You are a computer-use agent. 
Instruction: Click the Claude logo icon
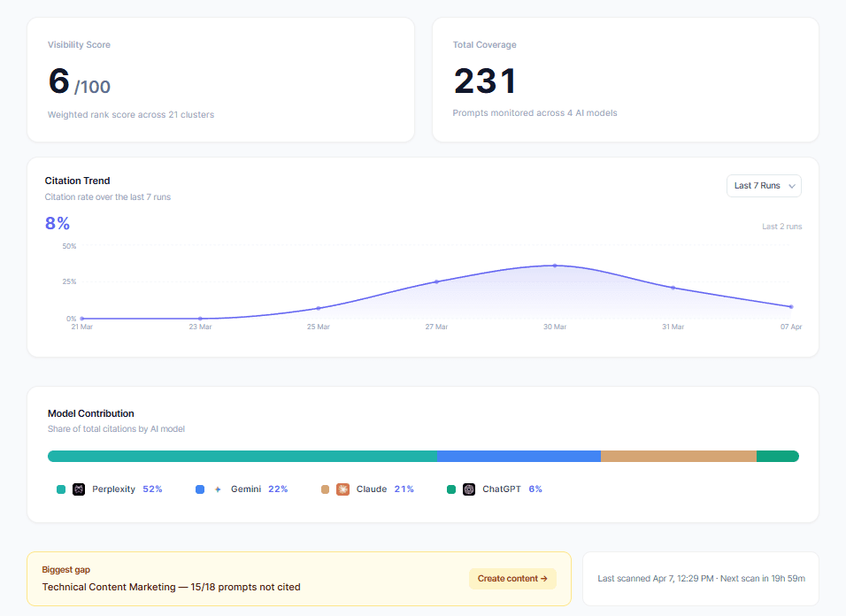342,489
